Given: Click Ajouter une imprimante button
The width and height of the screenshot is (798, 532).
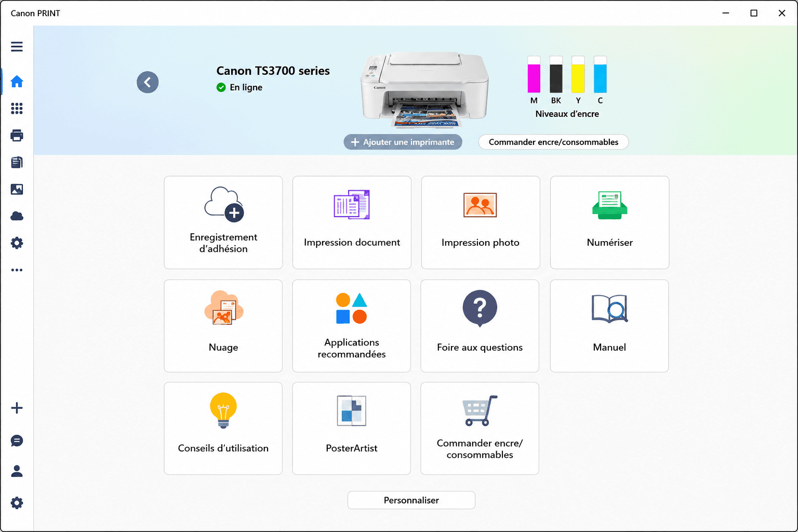Looking at the screenshot, I should 403,142.
